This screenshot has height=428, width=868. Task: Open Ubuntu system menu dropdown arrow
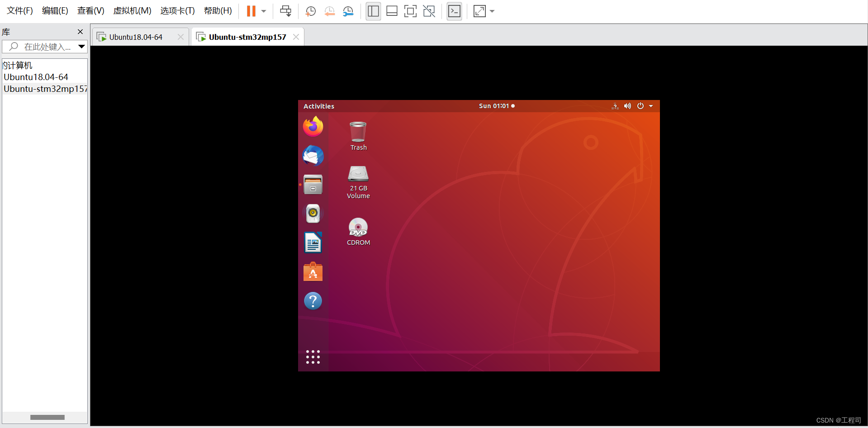pos(651,105)
